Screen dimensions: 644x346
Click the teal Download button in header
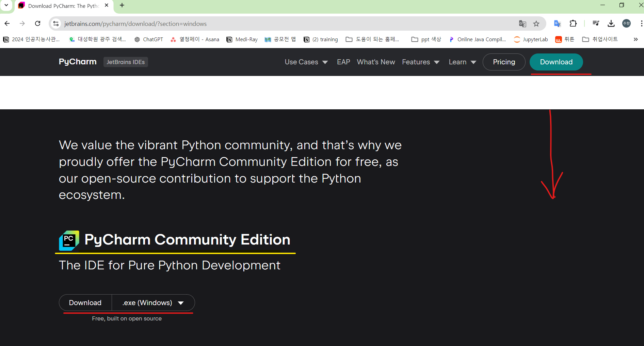click(556, 62)
